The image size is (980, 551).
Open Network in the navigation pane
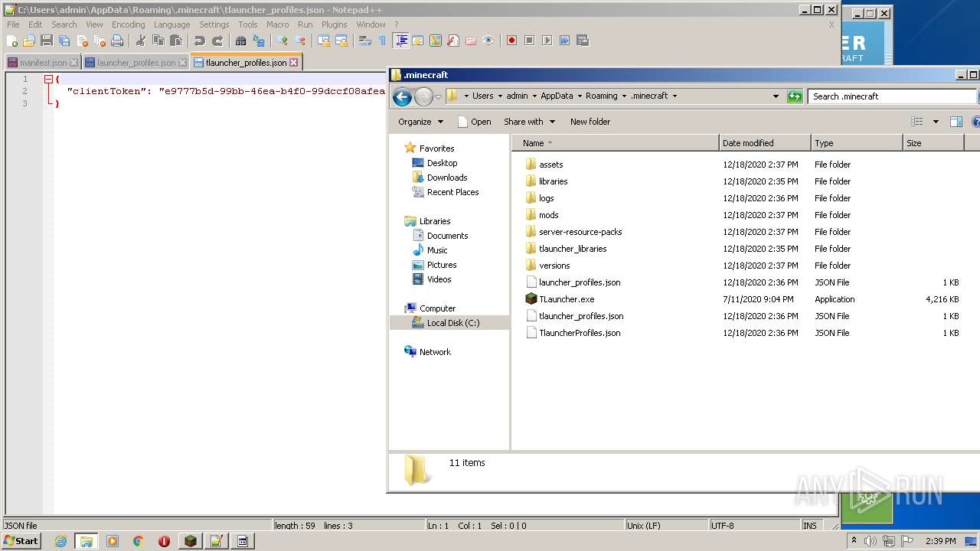coord(435,352)
